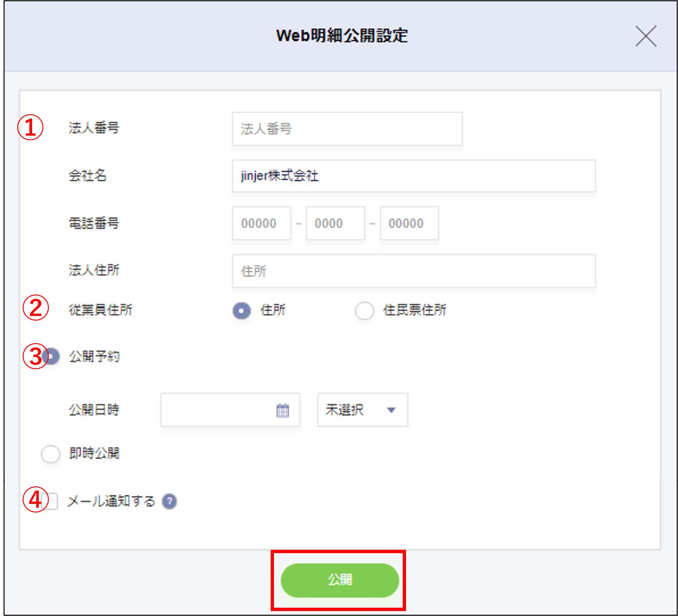Image resolution: width=678 pixels, height=616 pixels.
Task: Choose 住民票住所 as the employee address
Action: click(x=365, y=311)
